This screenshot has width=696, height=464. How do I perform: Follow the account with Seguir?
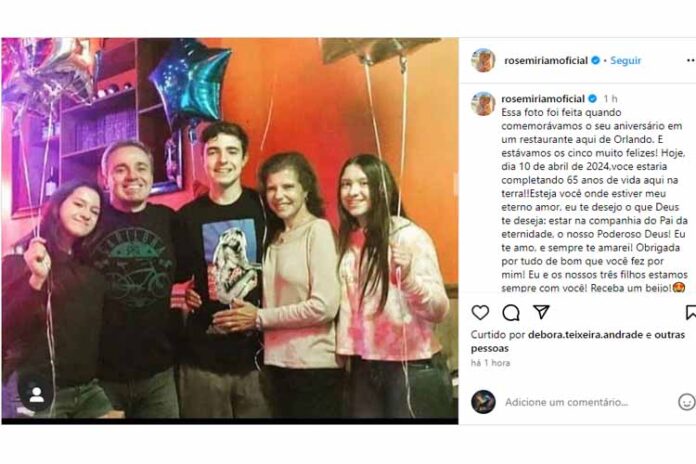[625, 60]
